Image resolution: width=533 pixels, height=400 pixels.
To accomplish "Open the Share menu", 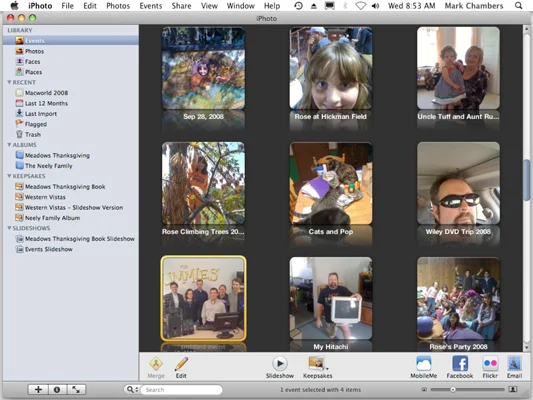I will (181, 6).
